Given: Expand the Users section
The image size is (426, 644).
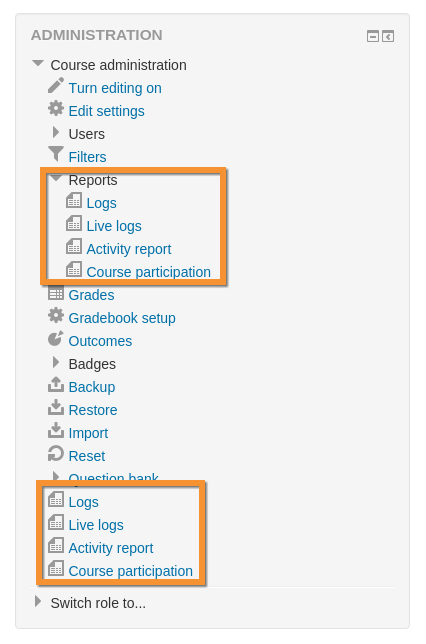Looking at the screenshot, I should [56, 132].
